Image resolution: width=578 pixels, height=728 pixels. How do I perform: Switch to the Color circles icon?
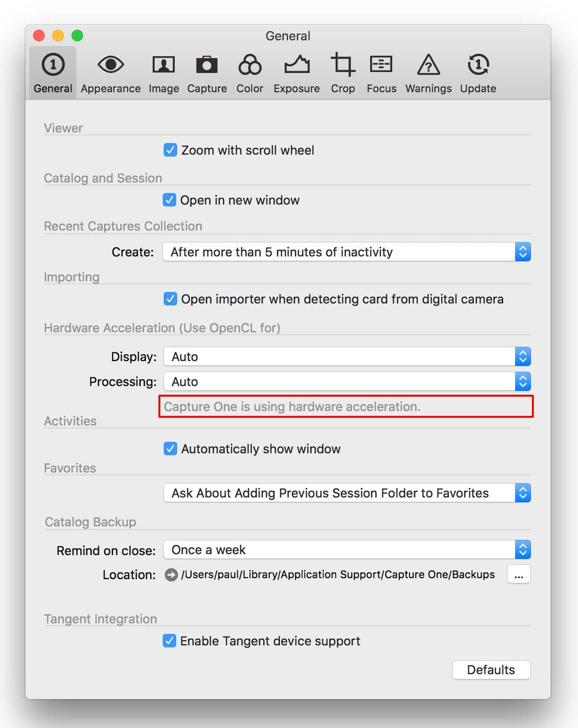(250, 64)
